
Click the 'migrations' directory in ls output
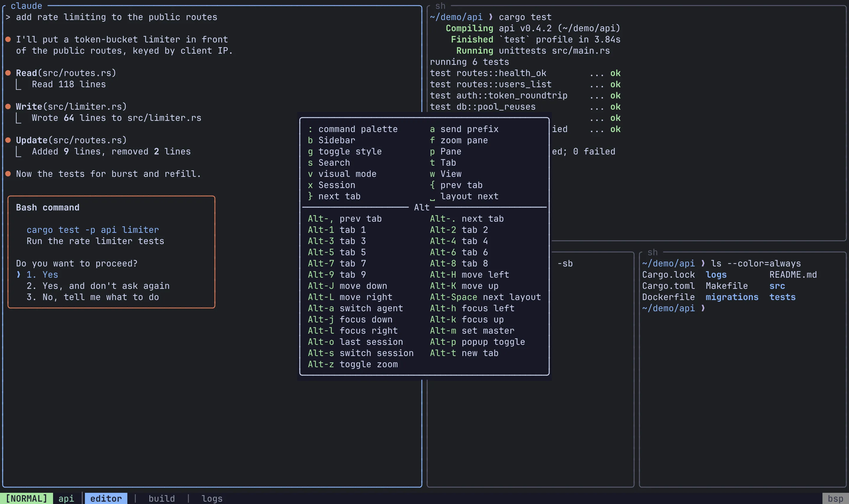[x=732, y=297]
